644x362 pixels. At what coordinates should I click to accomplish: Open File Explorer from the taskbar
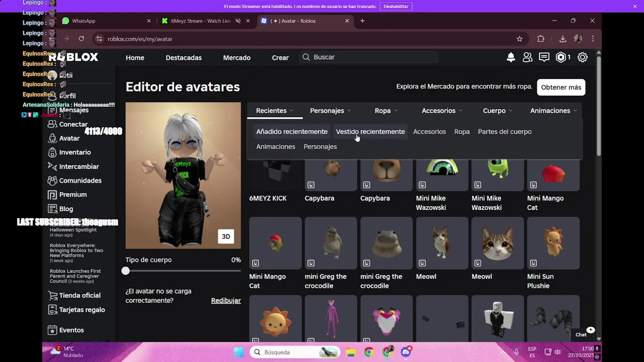tap(351, 352)
